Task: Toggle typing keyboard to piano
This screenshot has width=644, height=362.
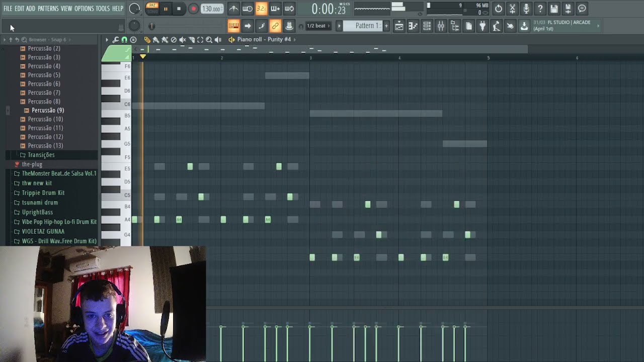Action: tap(233, 26)
